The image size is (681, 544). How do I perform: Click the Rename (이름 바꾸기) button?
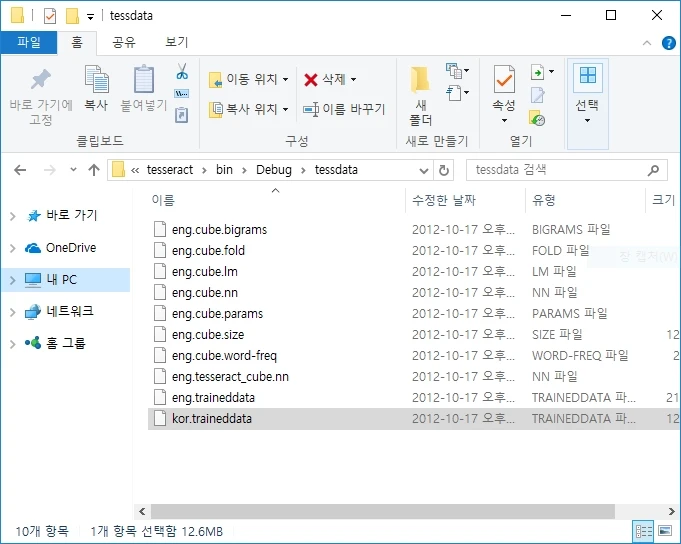click(344, 109)
